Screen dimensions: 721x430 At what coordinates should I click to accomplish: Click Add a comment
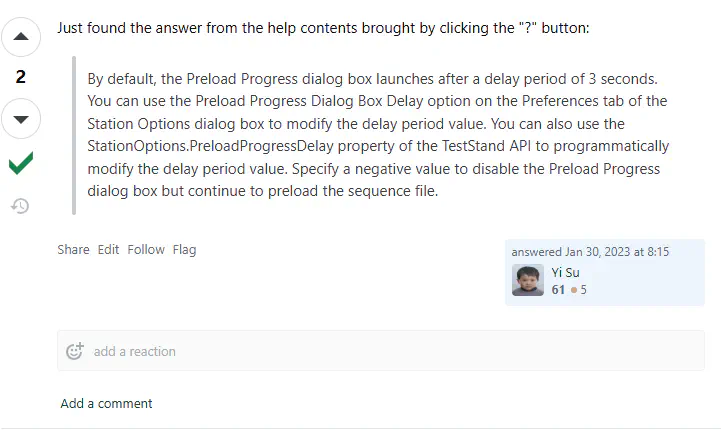(x=106, y=404)
